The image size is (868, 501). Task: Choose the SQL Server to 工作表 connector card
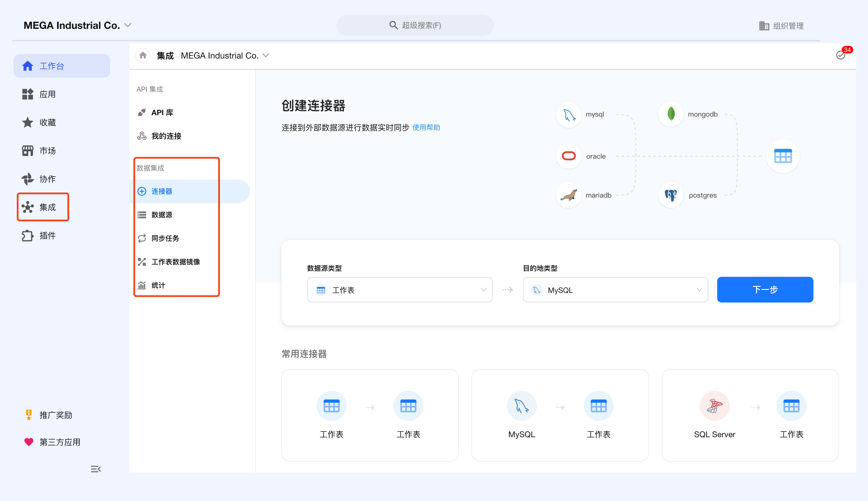point(750,415)
